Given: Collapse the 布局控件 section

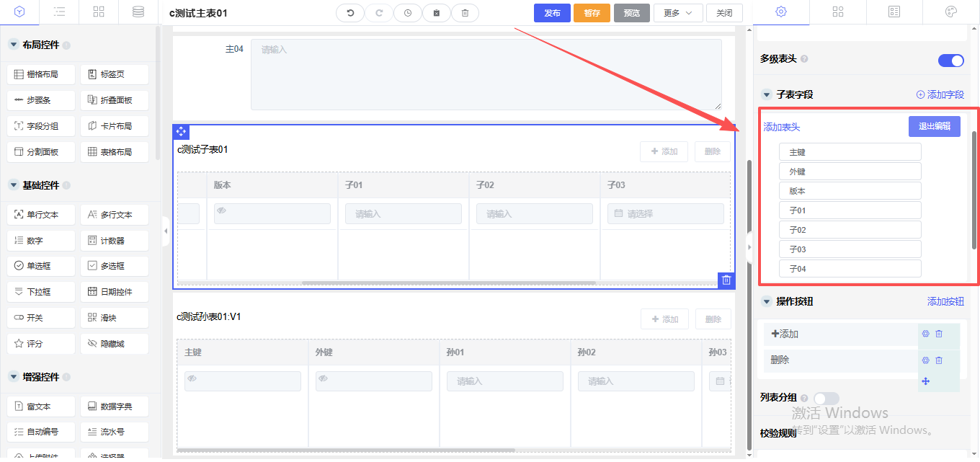Looking at the screenshot, I should pos(13,45).
